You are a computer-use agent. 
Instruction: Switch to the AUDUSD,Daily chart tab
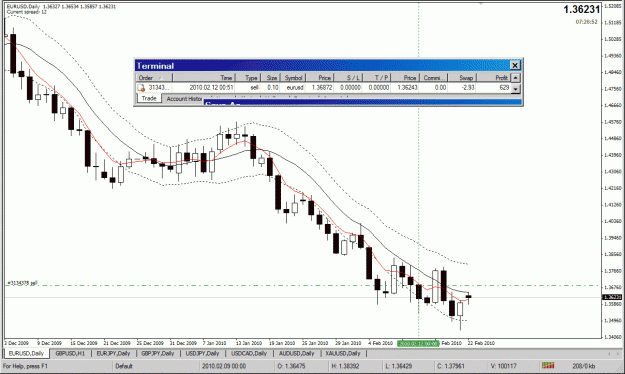click(x=296, y=353)
